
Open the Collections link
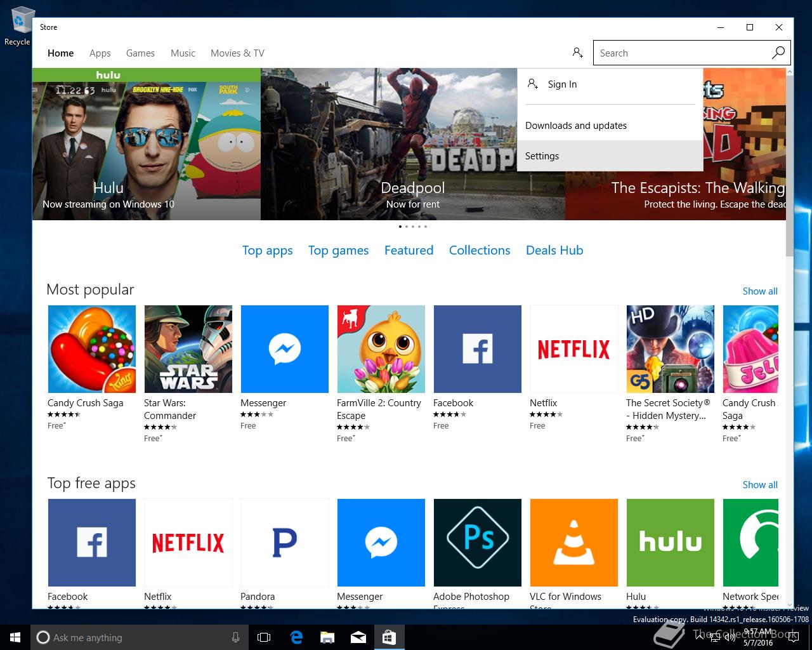click(480, 250)
